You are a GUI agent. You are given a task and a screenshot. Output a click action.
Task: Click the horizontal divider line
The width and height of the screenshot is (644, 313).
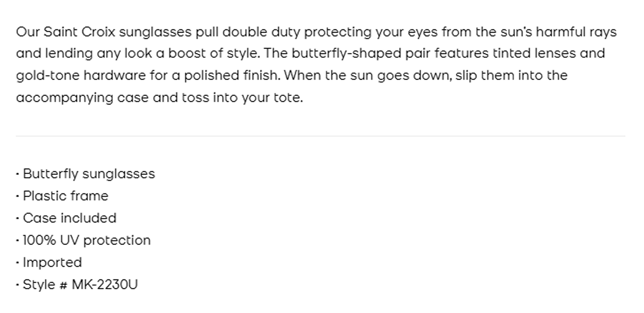[320, 136]
